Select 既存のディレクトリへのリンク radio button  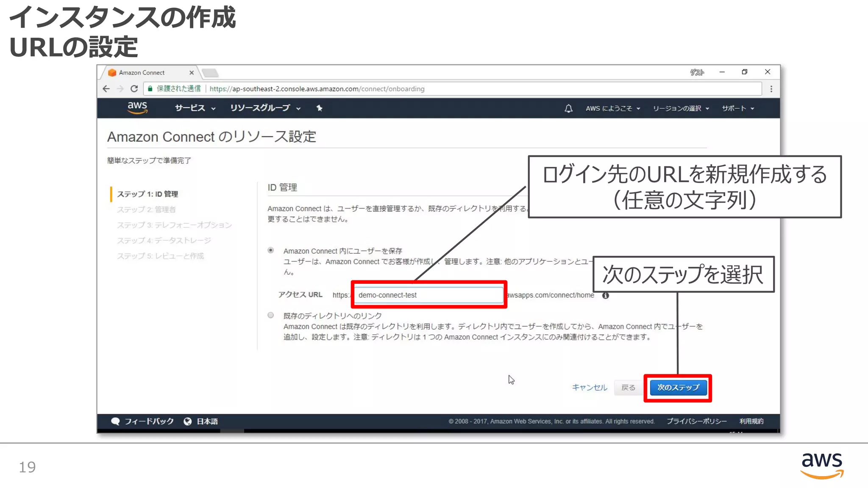point(271,315)
